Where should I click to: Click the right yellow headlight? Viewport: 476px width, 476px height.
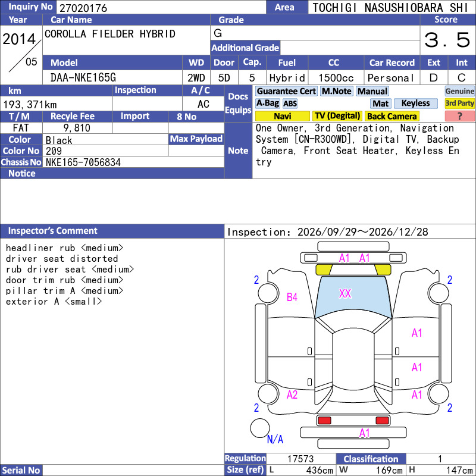tap(383, 270)
